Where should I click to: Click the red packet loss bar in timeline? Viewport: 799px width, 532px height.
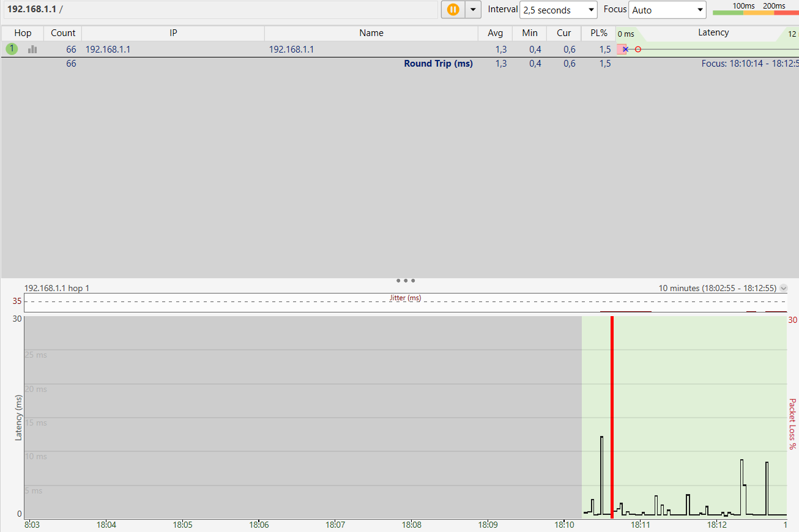pyautogui.click(x=612, y=417)
